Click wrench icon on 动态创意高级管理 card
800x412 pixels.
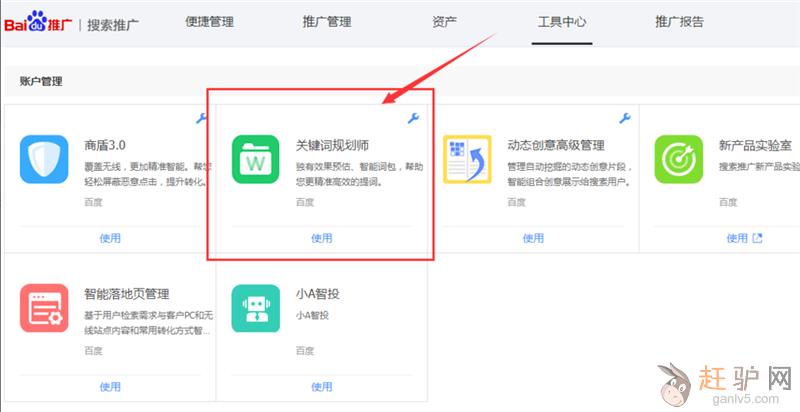[625, 119]
